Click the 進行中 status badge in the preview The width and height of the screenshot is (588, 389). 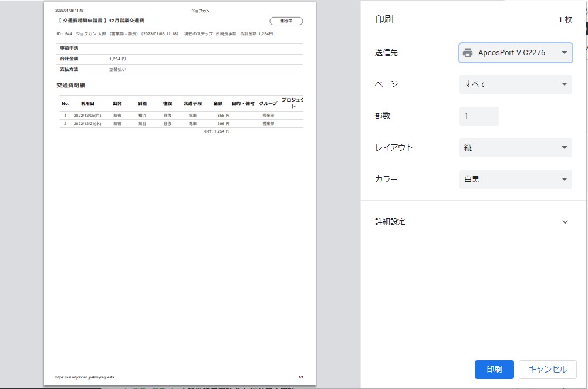(x=286, y=21)
